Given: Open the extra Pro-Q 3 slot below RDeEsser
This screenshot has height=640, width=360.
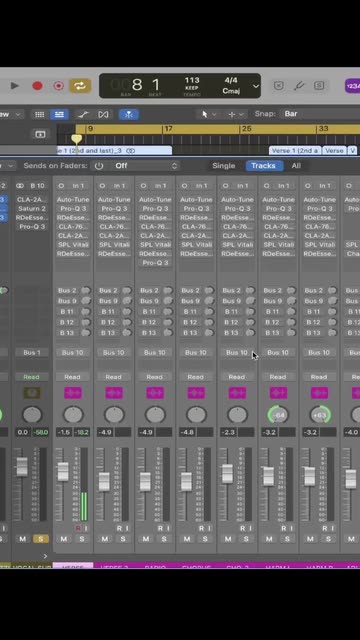Looking at the screenshot, I should [155, 262].
